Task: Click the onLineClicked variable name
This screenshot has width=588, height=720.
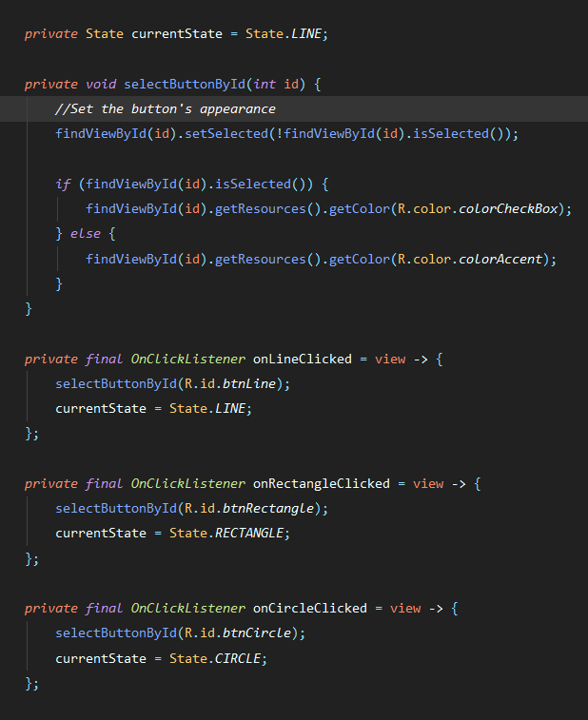Action: tap(303, 360)
